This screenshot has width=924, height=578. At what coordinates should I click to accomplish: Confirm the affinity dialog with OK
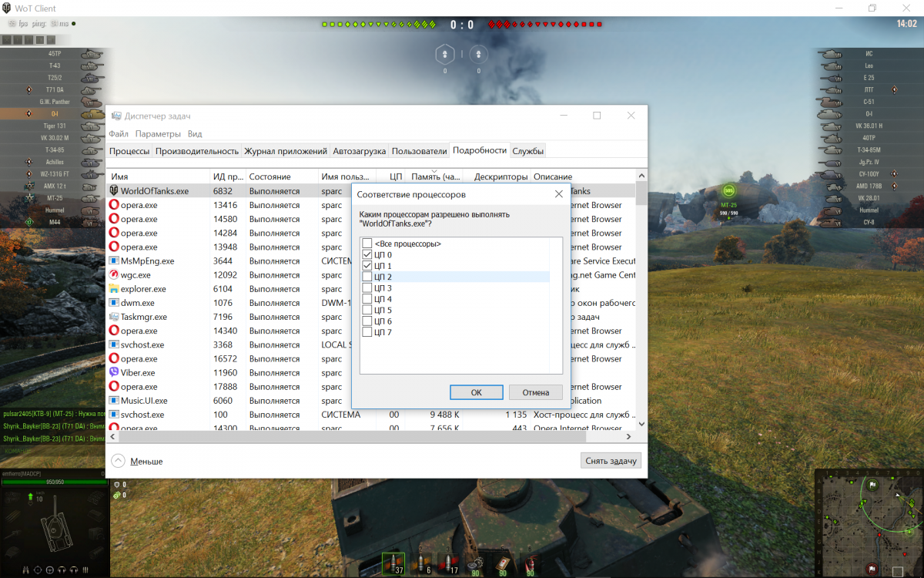(476, 392)
